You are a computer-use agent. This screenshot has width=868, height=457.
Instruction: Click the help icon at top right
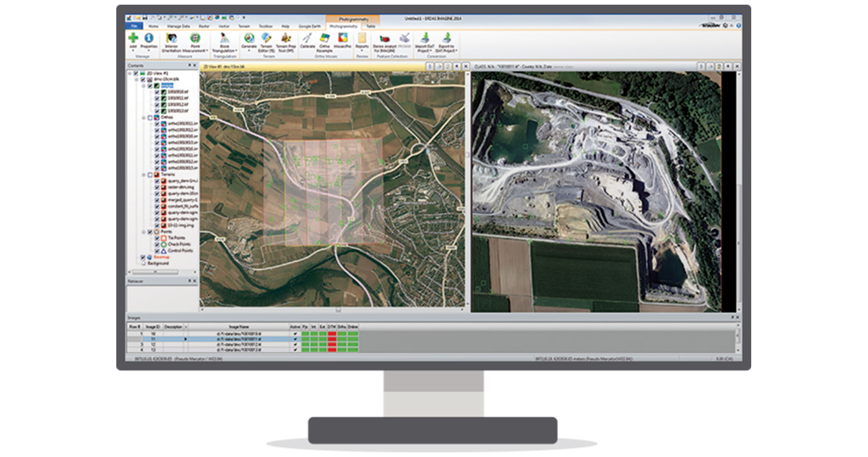pos(739,25)
